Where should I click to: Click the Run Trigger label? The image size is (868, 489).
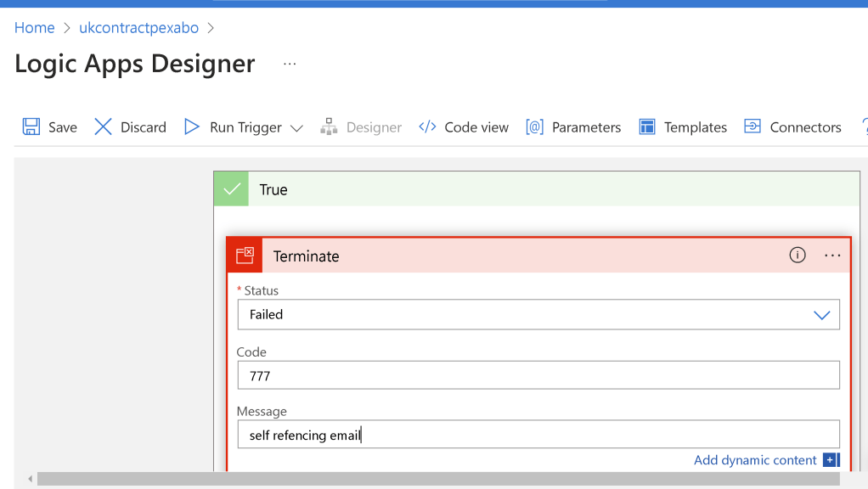coord(245,127)
